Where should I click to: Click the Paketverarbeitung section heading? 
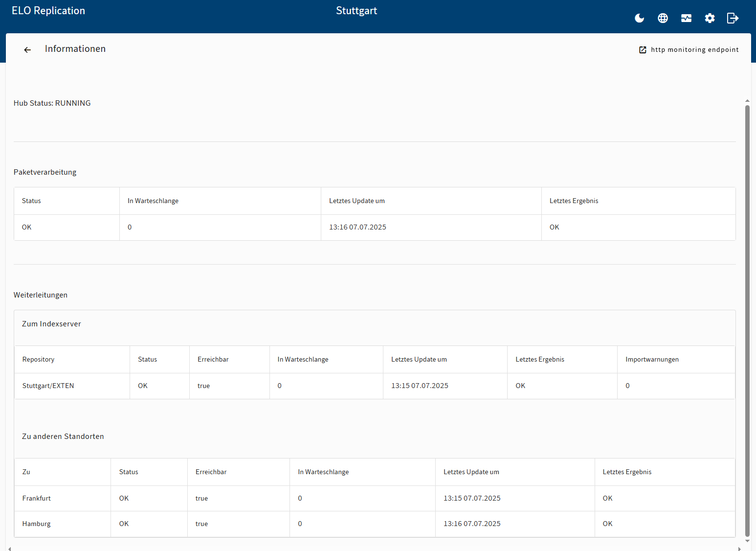(45, 172)
